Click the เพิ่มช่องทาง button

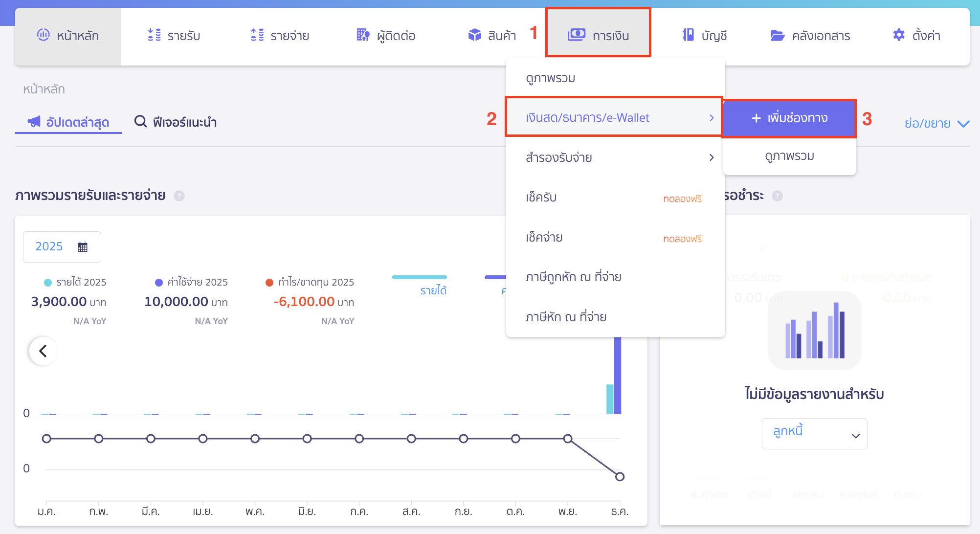tap(788, 118)
